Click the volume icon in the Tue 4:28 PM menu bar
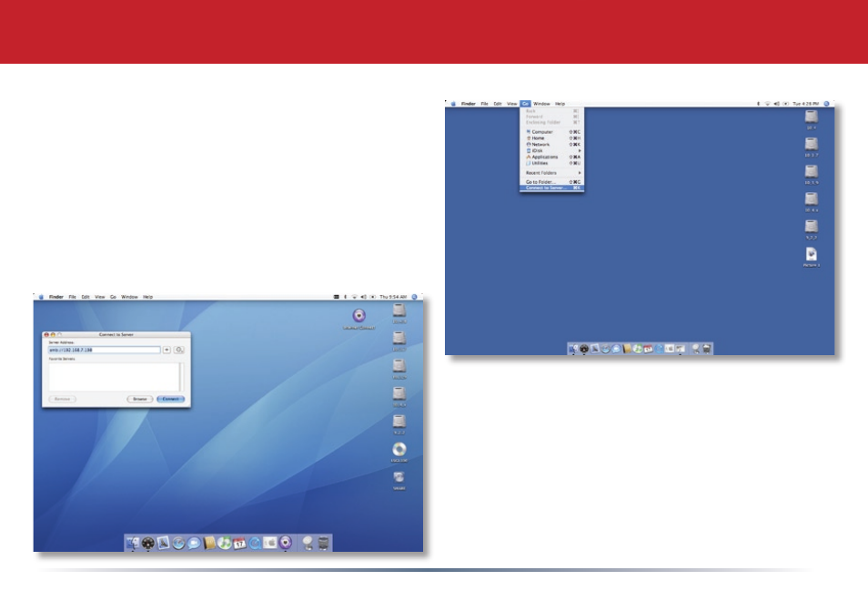The width and height of the screenshot is (868, 601). point(777,104)
